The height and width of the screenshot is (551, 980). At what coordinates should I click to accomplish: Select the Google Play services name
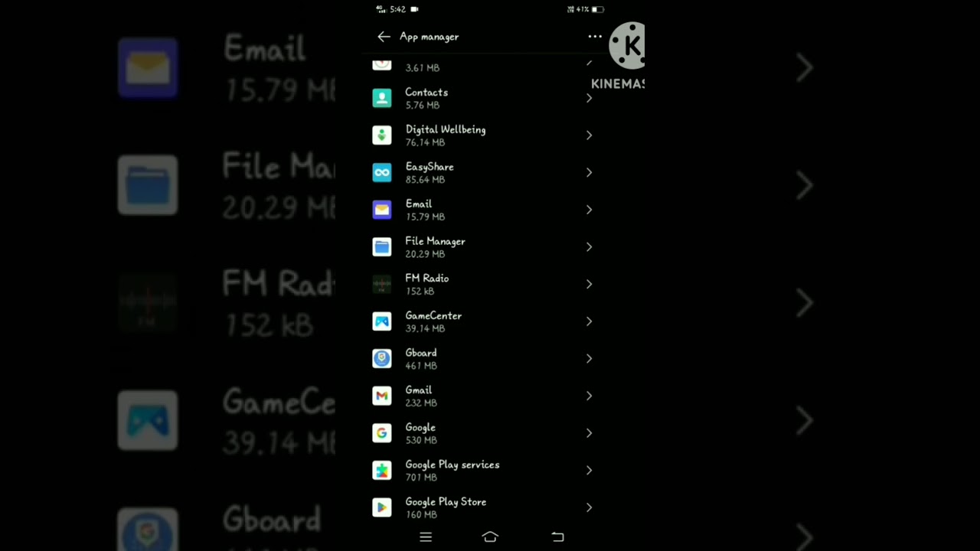coord(452,465)
